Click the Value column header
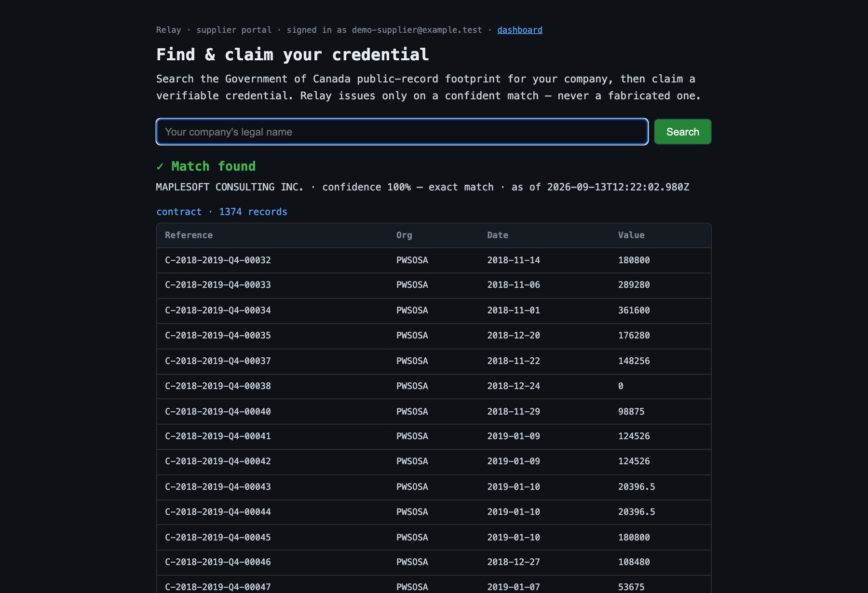Screen dimensions: 868x593 point(631,235)
